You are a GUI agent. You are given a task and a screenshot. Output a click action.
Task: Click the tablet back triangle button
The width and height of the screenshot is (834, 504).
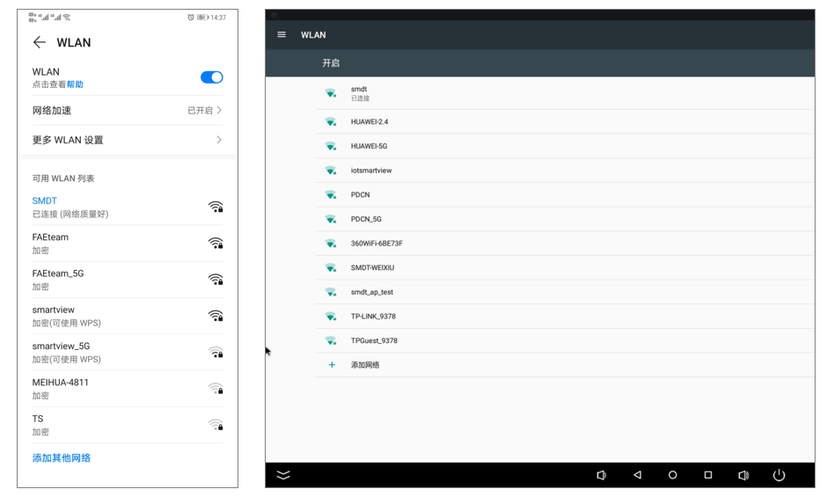click(x=637, y=475)
